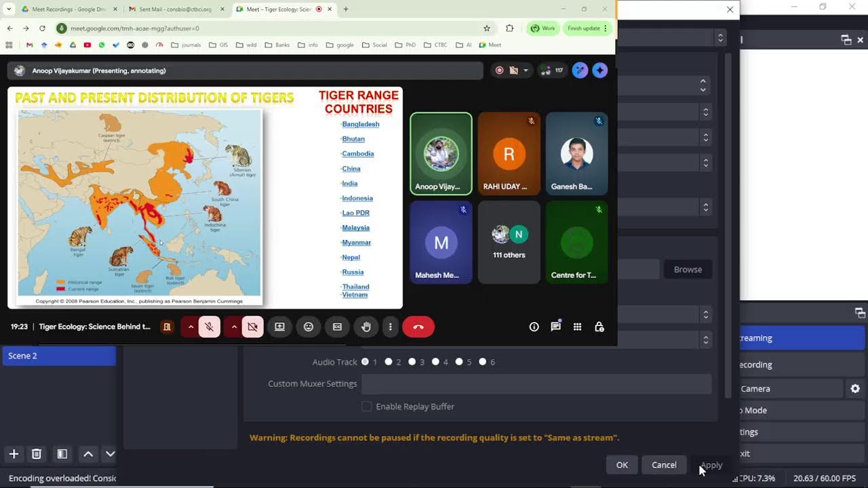The image size is (868, 488).
Task: Select Audio Track 6
Action: [483, 362]
